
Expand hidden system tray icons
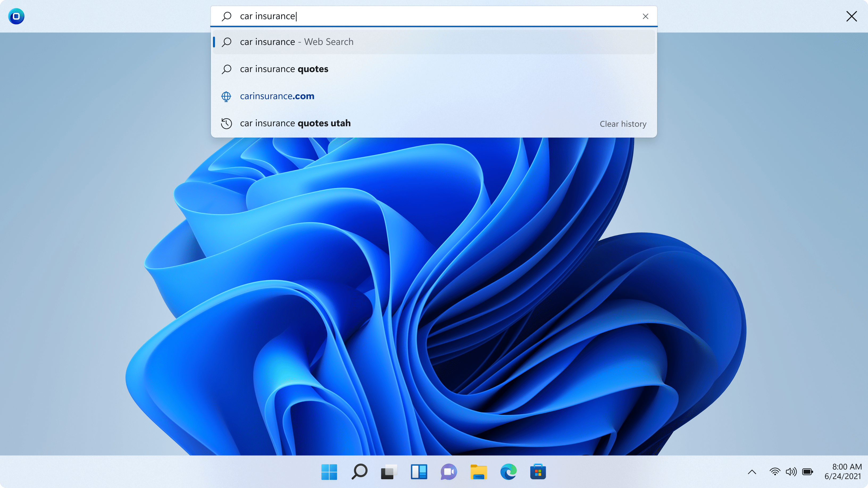[x=752, y=472]
